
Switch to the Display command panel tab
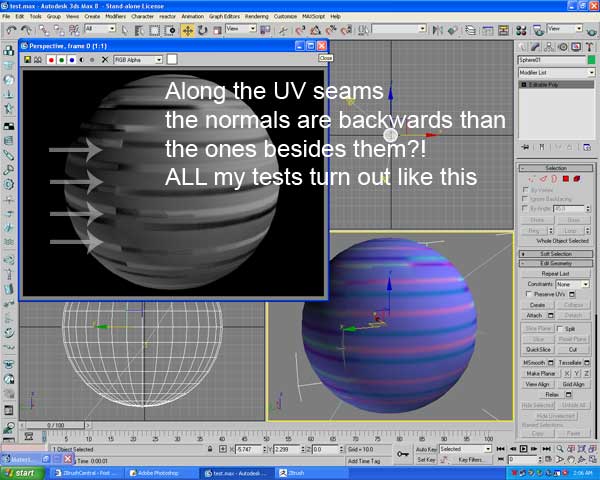(576, 47)
